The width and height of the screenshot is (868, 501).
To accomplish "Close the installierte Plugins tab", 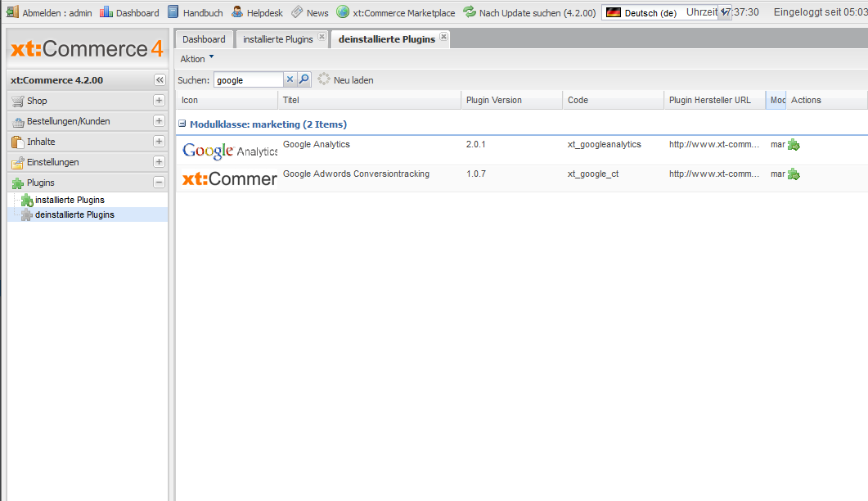I will (x=322, y=37).
